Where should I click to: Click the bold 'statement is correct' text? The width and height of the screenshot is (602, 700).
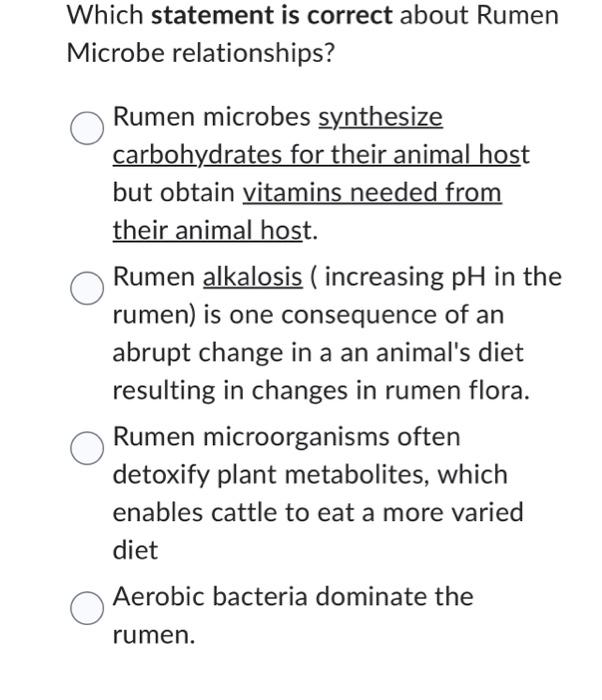(272, 16)
